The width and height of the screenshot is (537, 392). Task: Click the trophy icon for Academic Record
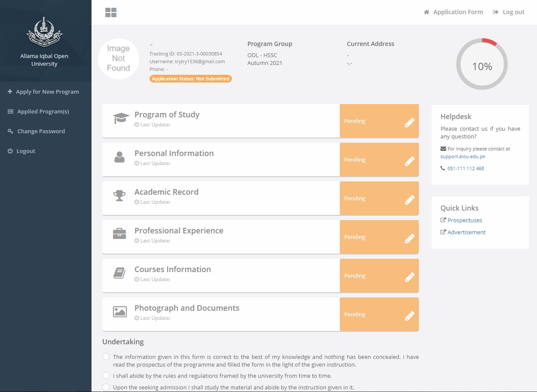click(119, 196)
